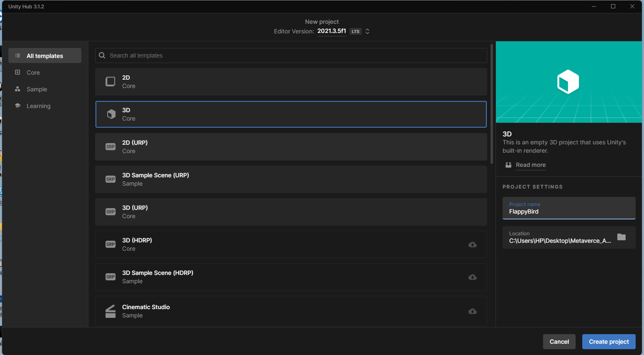This screenshot has width=644, height=355.
Task: Click the 3D template cube icon
Action: pos(111,114)
